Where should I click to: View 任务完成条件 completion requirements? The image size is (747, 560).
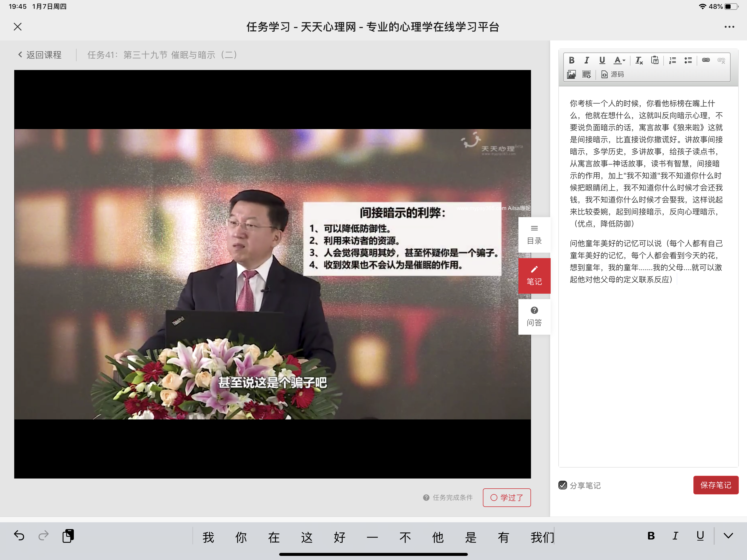click(x=448, y=497)
